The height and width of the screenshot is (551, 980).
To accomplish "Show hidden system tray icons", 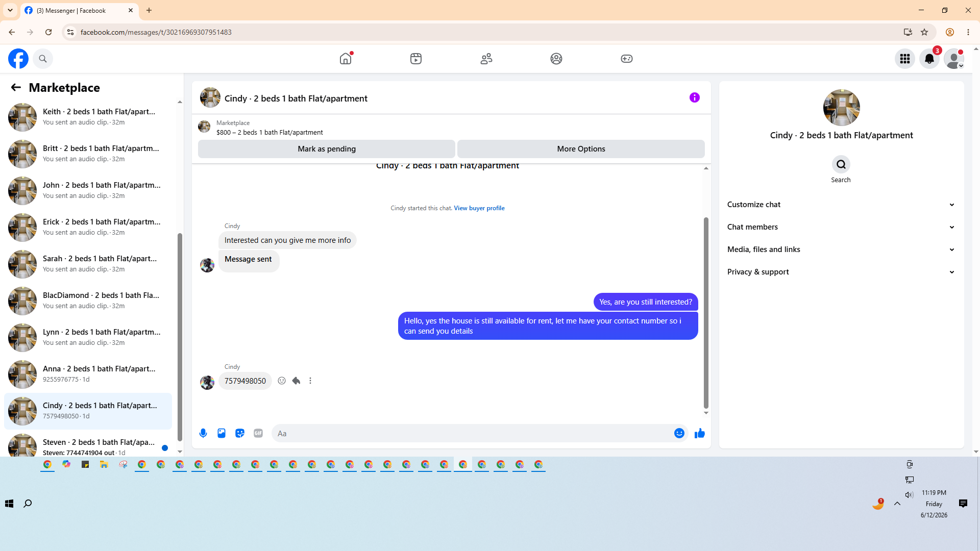I will coord(897,504).
